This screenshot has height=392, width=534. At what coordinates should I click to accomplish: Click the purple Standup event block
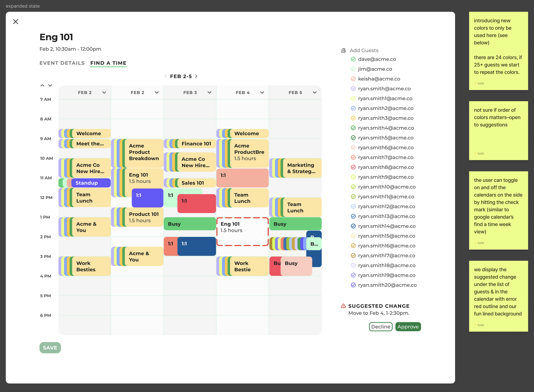pos(91,183)
